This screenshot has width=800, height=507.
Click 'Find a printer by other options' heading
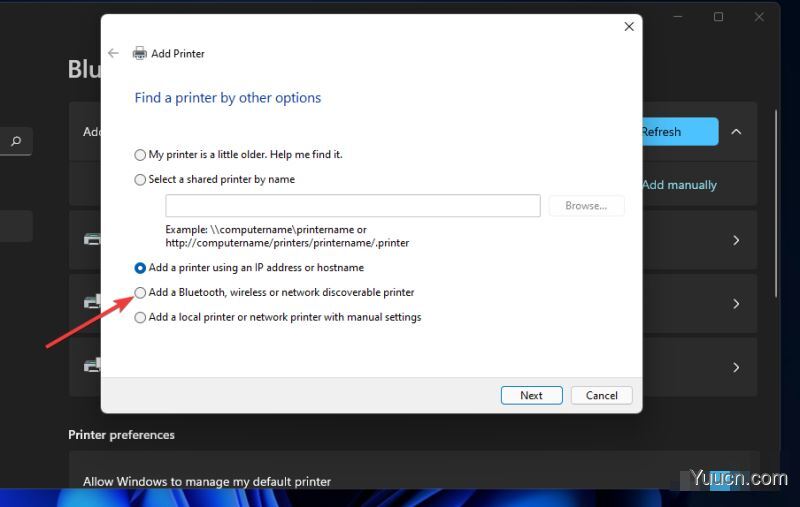[228, 97]
